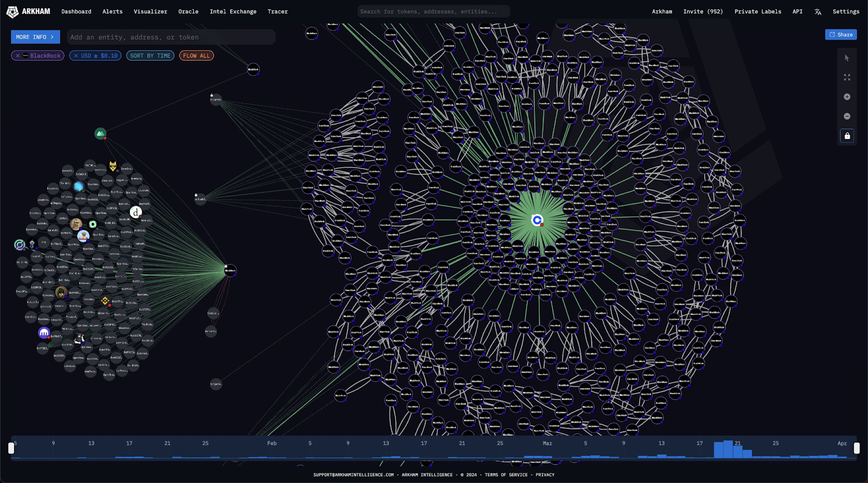Viewport: 868px width, 483px height.
Task: Open the Privacy link
Action: click(545, 475)
